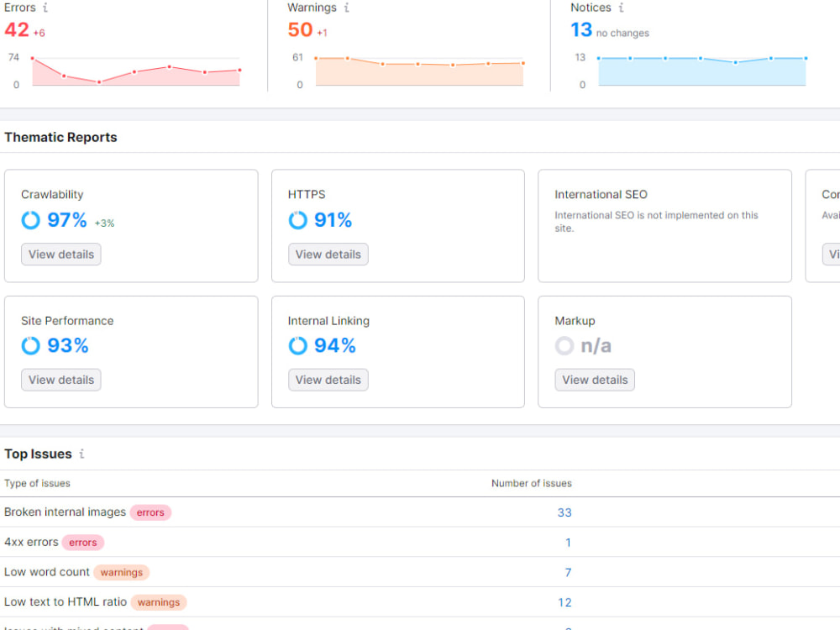Viewport: 840px width, 630px height.
Task: Click the +6 Errors change value
Action: point(39,34)
